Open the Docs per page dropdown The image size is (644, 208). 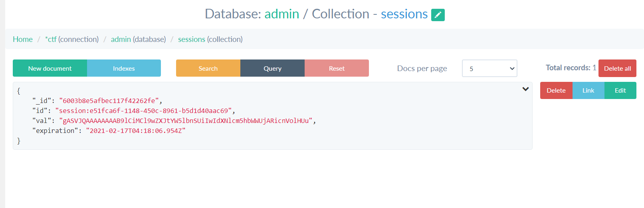tap(489, 68)
